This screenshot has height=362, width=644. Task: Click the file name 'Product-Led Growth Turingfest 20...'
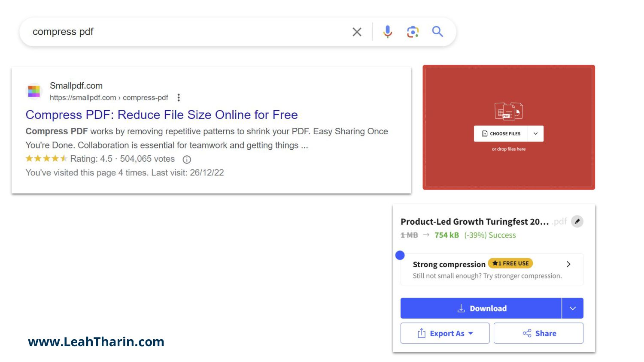point(474,221)
